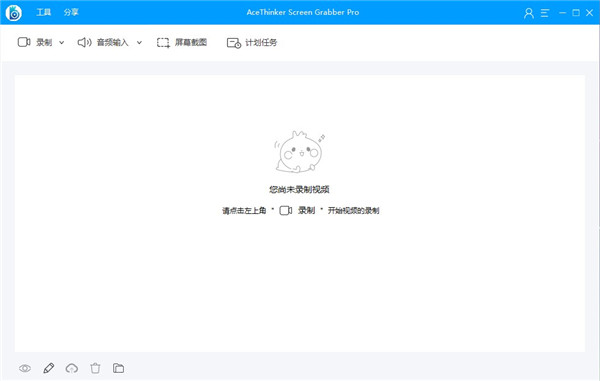Viewport: 600px width, 381px height.
Task: Click the 录制 camera icon in toolbar
Action: (24, 42)
